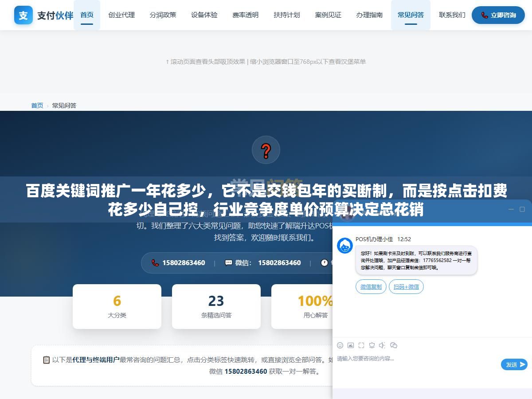The width and height of the screenshot is (532, 399).
Task: Click the WeChat icon in chat toolbar
Action: pyautogui.click(x=393, y=345)
